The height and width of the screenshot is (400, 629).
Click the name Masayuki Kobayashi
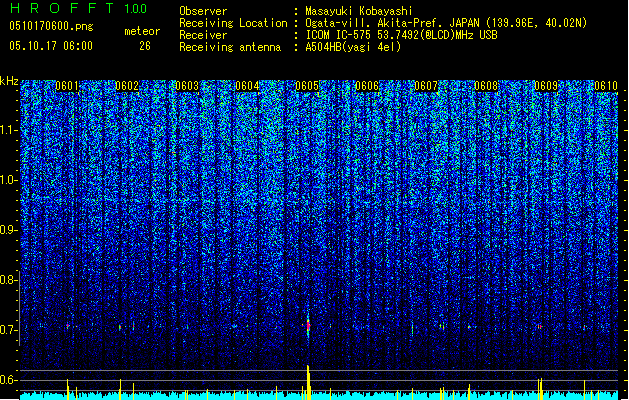(x=358, y=11)
